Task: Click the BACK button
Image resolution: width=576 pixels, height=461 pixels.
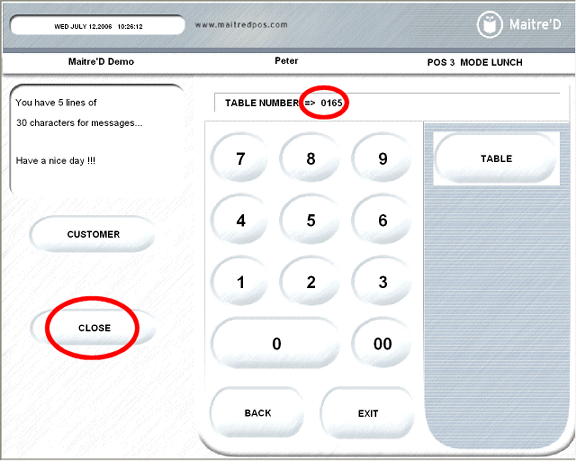Action: coord(258,413)
